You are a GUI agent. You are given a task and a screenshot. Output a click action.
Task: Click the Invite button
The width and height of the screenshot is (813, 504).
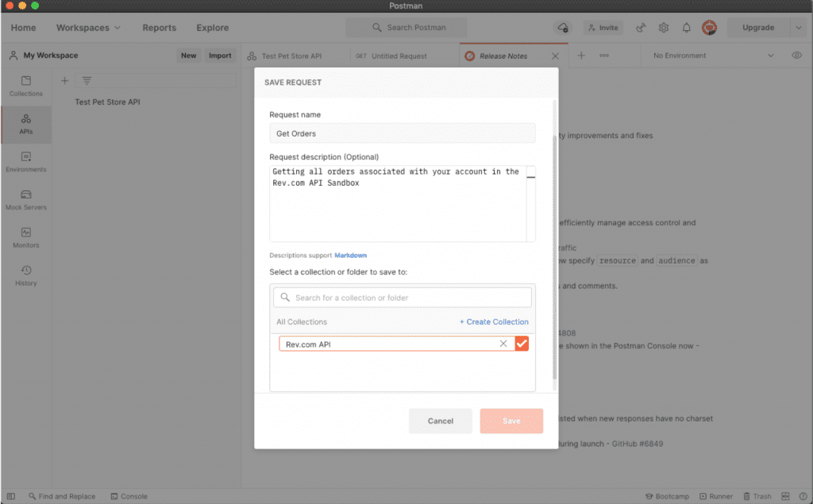point(603,28)
